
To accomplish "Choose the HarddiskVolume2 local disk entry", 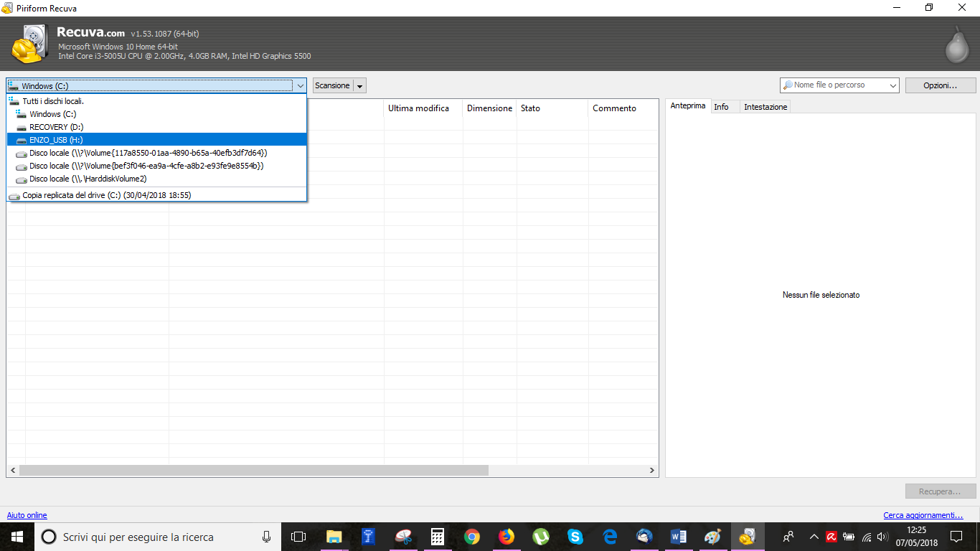I will coord(88,179).
